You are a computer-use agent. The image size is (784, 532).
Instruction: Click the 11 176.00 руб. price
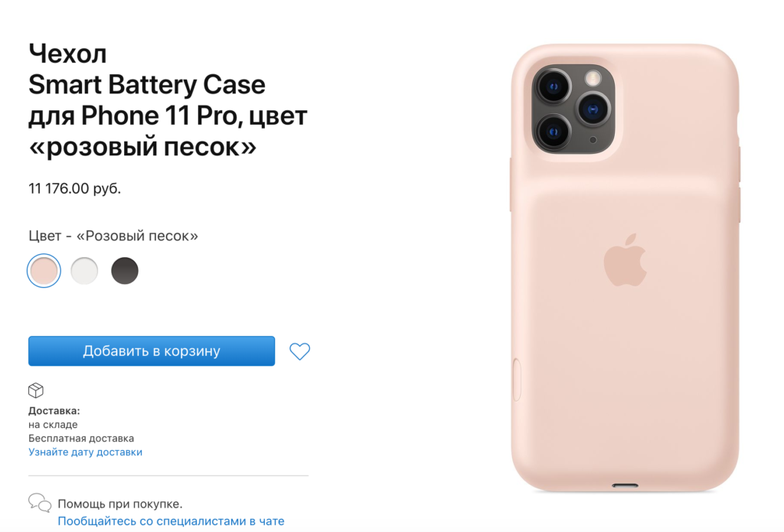[74, 188]
